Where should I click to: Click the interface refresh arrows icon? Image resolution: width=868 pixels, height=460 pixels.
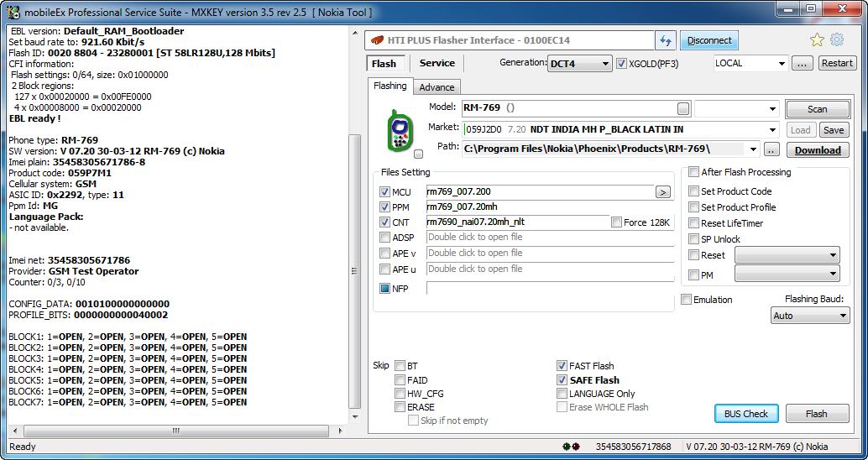pyautogui.click(x=666, y=40)
